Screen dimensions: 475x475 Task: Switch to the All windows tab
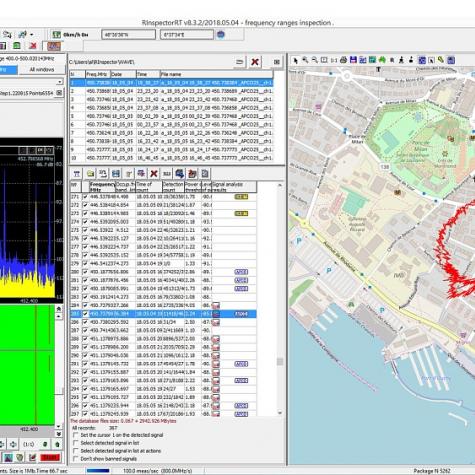tap(42, 69)
